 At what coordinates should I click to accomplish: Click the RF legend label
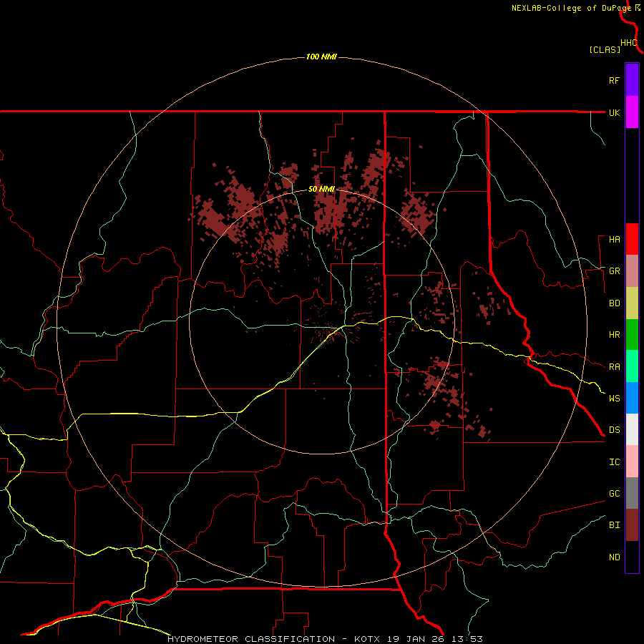(x=614, y=80)
